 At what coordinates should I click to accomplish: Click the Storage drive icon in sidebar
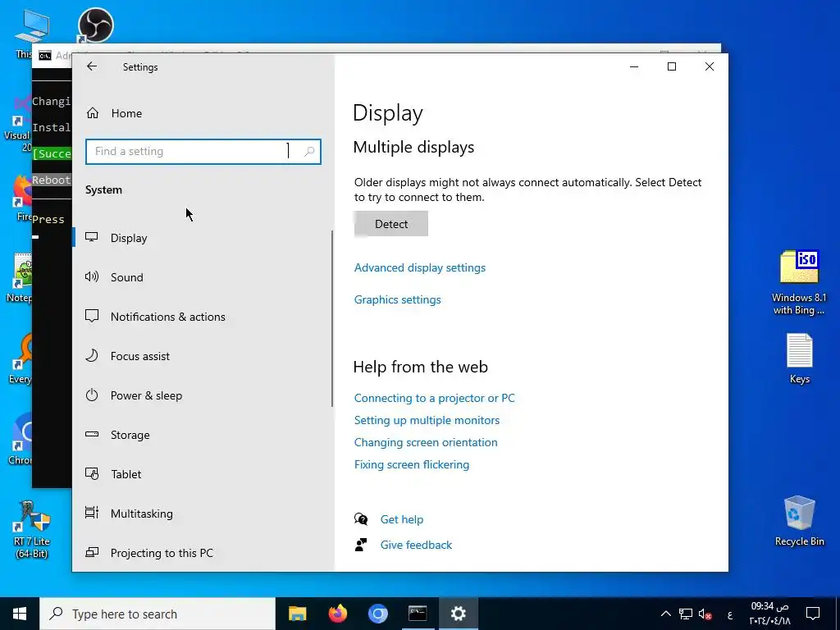click(x=92, y=434)
